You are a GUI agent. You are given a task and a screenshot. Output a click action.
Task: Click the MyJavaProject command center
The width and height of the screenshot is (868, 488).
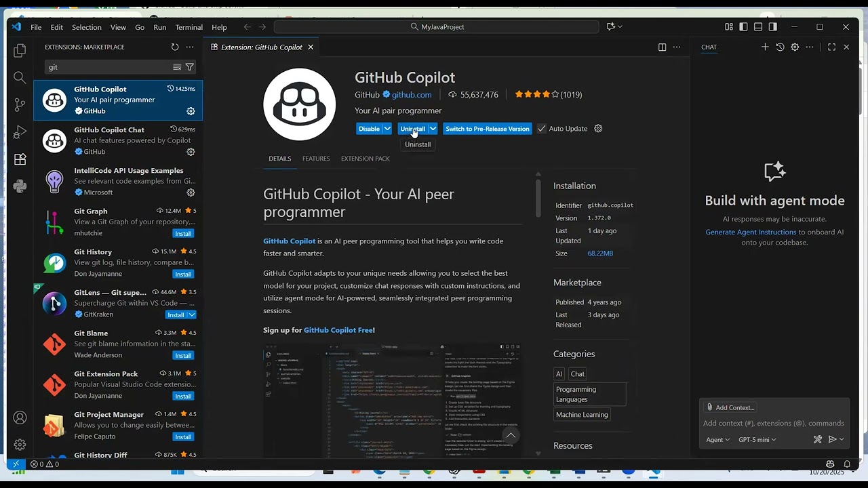pyautogui.click(x=437, y=26)
